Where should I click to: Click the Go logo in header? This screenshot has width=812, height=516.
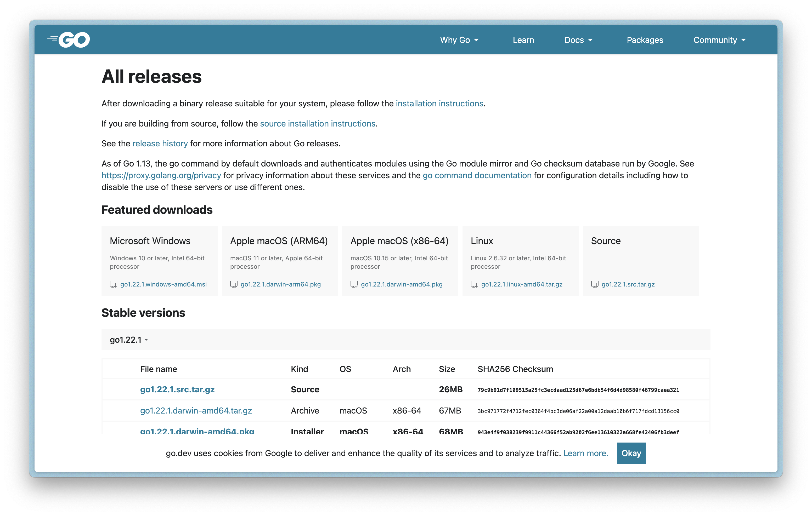click(69, 40)
